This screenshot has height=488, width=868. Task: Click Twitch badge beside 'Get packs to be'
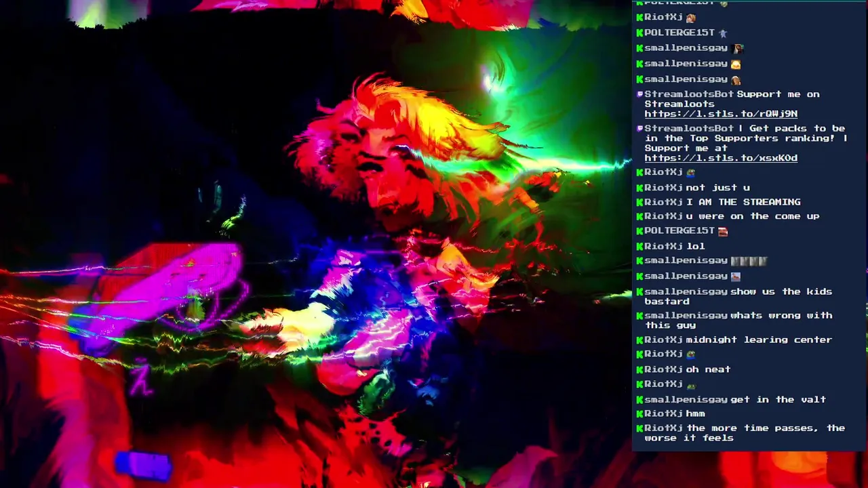coord(639,128)
